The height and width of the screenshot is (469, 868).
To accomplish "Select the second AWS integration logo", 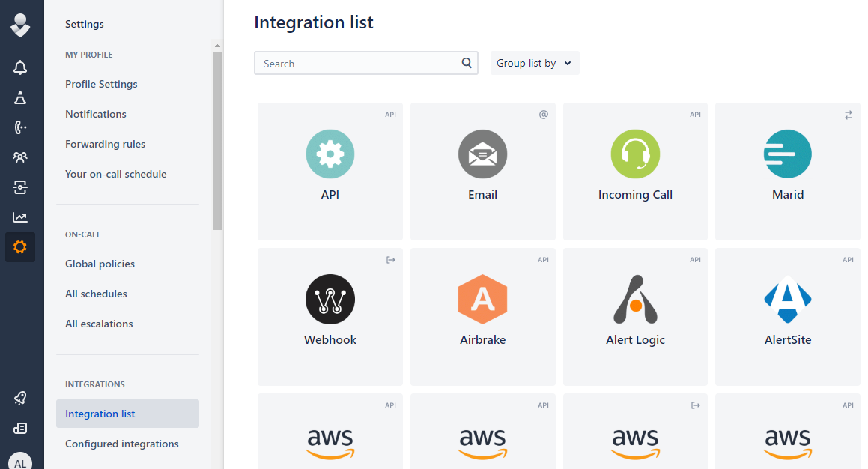I will 483,443.
